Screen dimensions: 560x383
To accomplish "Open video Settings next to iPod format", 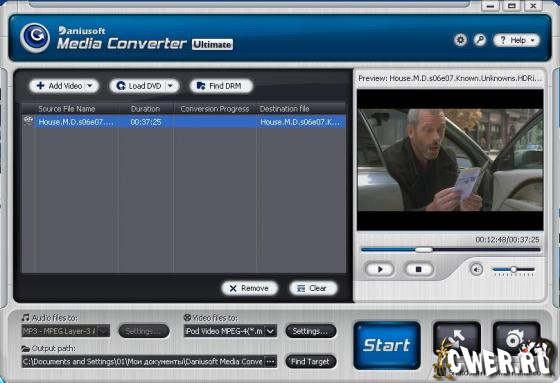I will coord(310,331).
